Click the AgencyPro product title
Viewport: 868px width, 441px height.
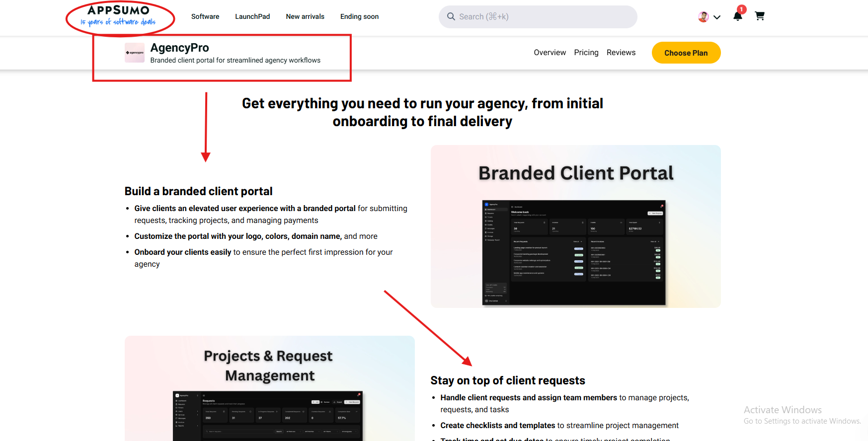pyautogui.click(x=179, y=48)
